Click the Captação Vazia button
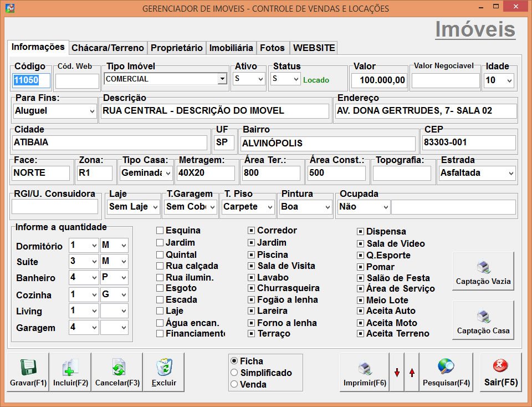 (x=482, y=271)
